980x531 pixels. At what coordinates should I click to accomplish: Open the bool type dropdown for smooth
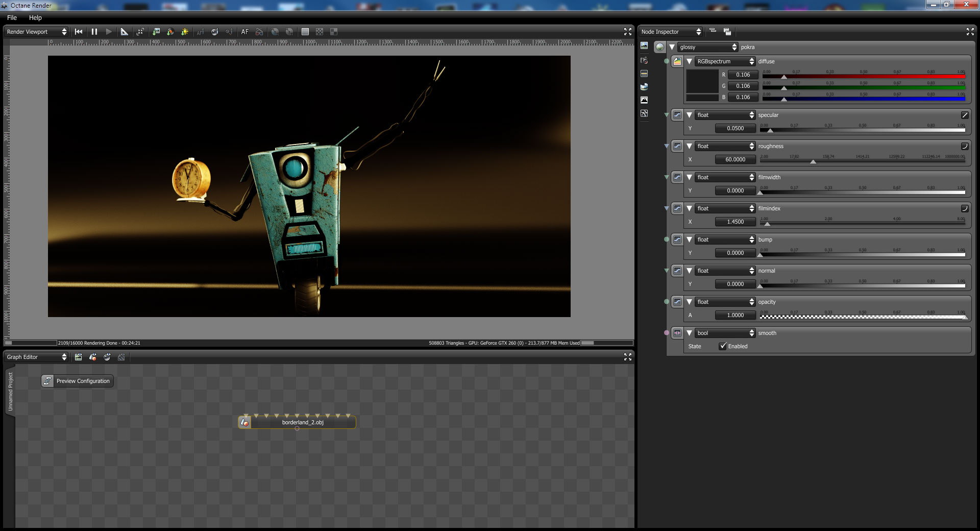click(725, 333)
